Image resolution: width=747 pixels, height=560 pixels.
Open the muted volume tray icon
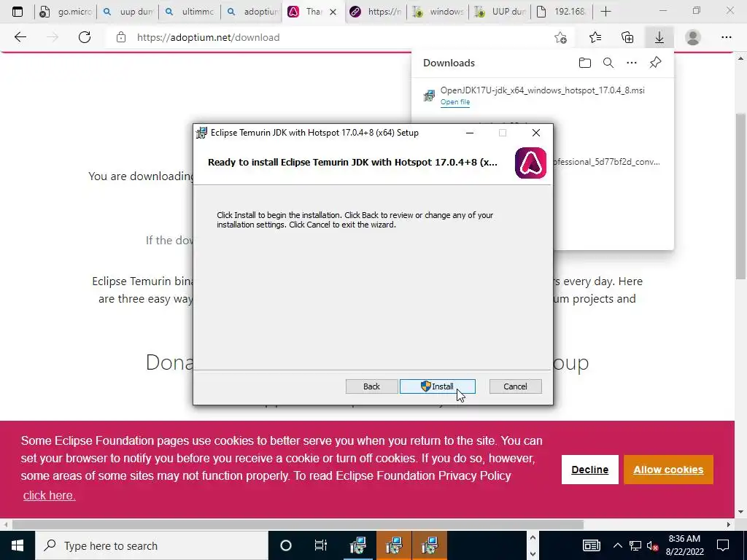(x=653, y=546)
